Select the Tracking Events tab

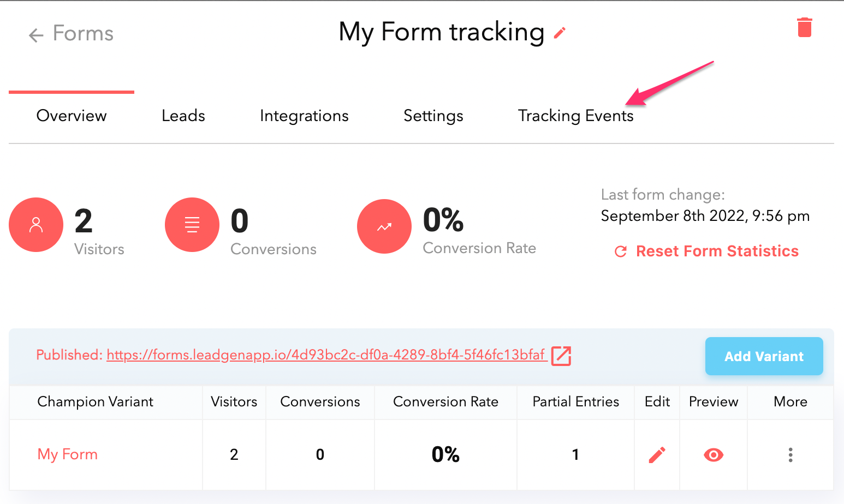[x=575, y=116]
